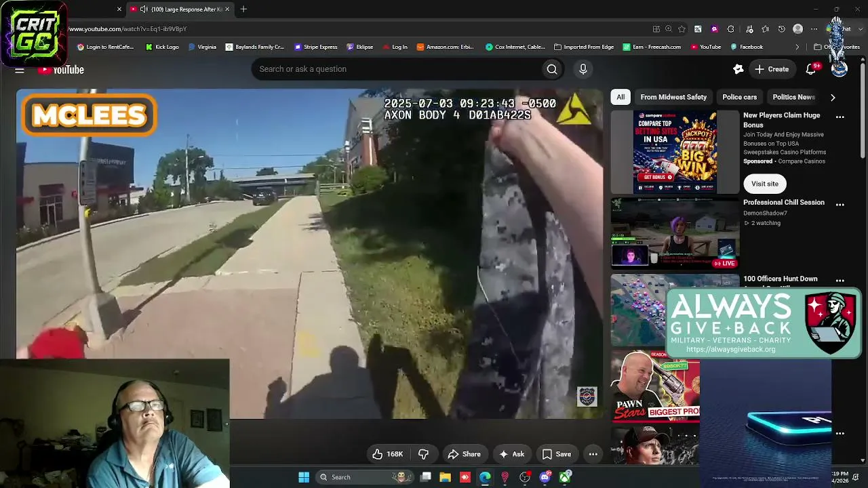The width and height of the screenshot is (868, 488).
Task: Open the casino Big Win ad thumbnail
Action: tap(675, 152)
